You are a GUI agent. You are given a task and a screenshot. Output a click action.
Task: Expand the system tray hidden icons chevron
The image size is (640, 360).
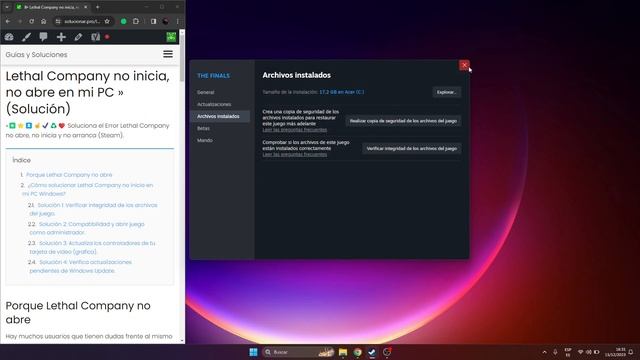tap(544, 352)
